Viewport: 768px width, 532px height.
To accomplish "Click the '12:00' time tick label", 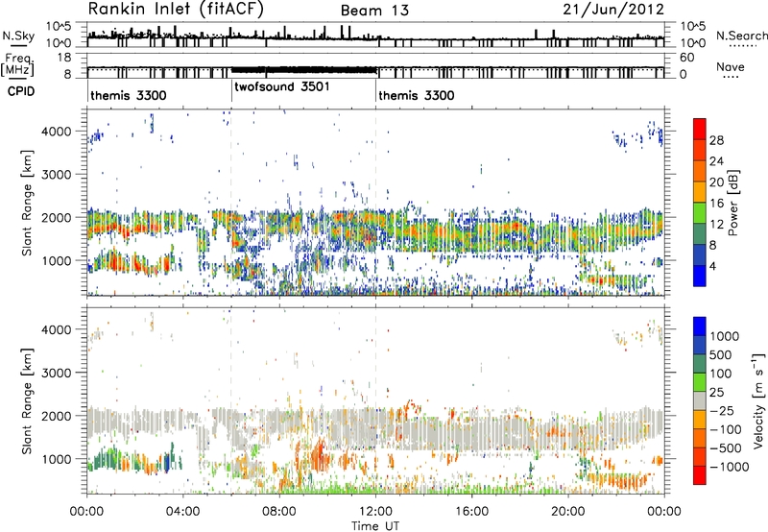I will click(x=375, y=512).
